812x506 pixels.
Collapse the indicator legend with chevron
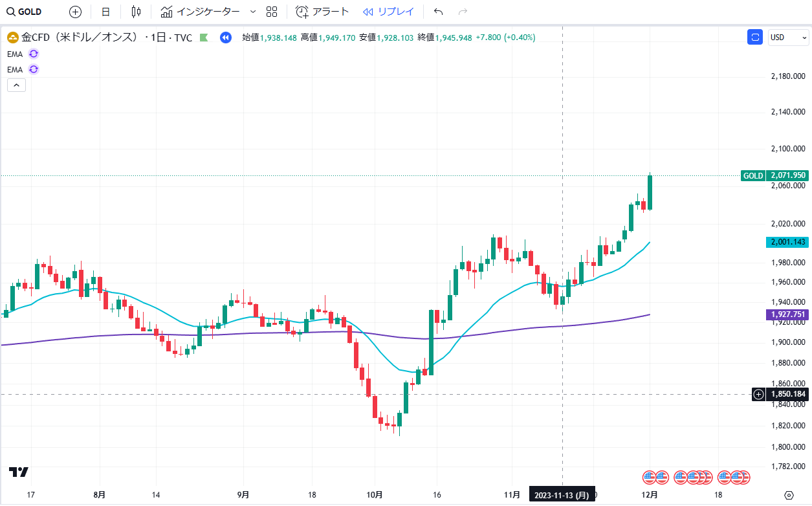point(16,85)
